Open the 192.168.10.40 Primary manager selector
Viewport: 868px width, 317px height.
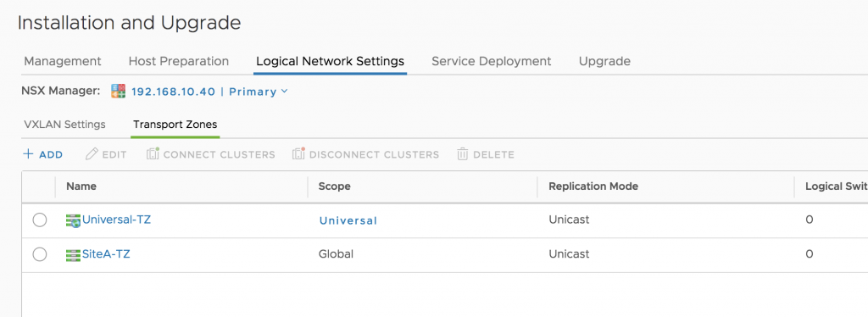210,92
